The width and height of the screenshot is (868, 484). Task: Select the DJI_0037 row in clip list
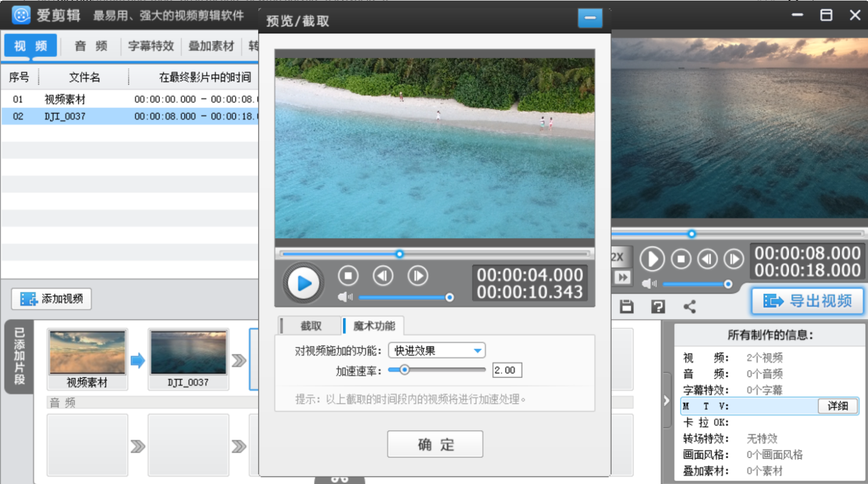pyautogui.click(x=130, y=116)
